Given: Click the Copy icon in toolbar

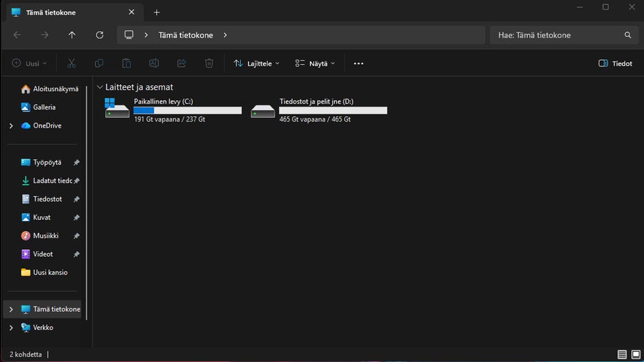Looking at the screenshot, I should (99, 63).
